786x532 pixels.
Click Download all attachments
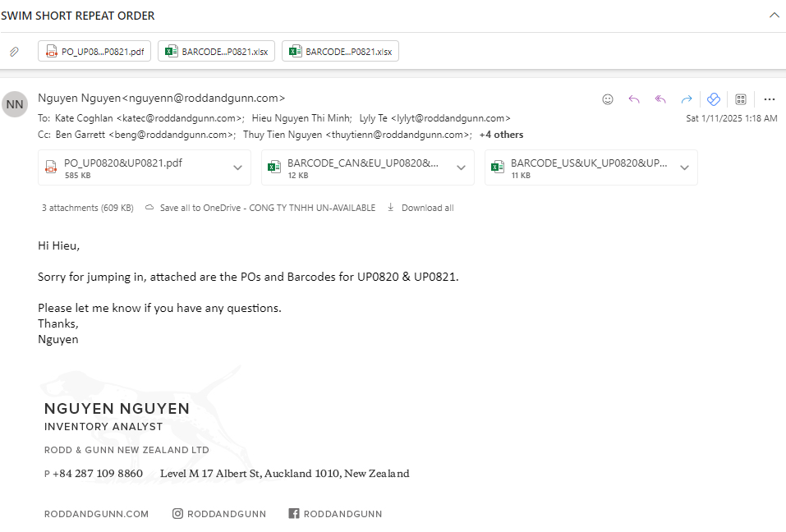427,208
